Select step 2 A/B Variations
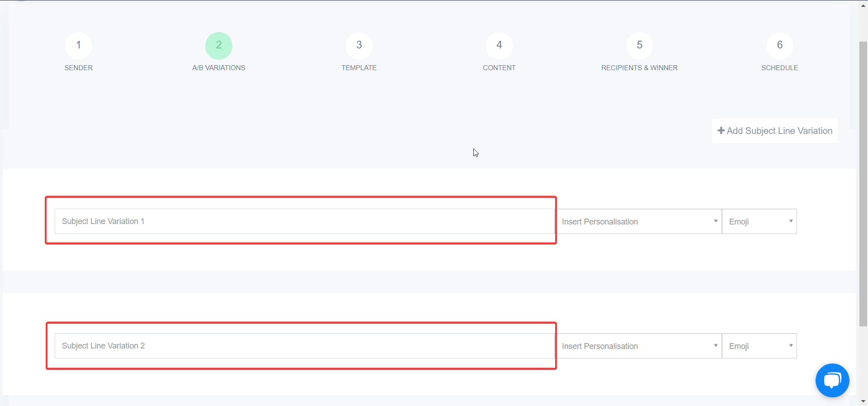 coord(219,45)
